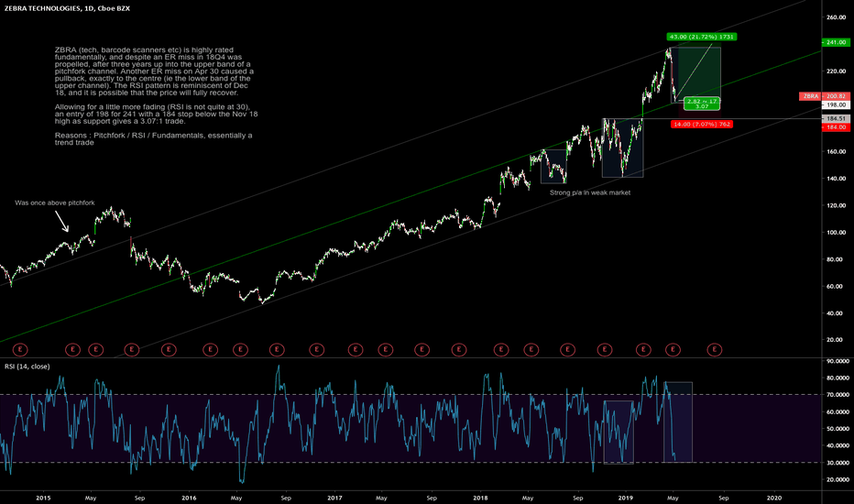Click the earnings E marker above May 2019 label
The image size is (854, 504).
click(x=673, y=349)
